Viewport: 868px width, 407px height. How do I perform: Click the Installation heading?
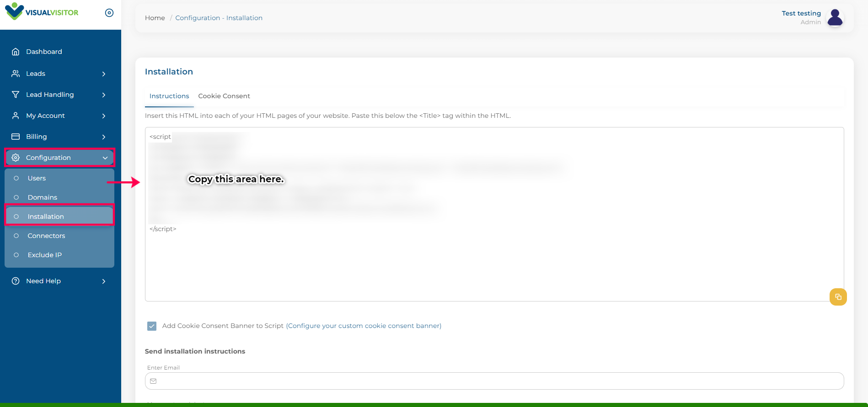click(x=169, y=72)
